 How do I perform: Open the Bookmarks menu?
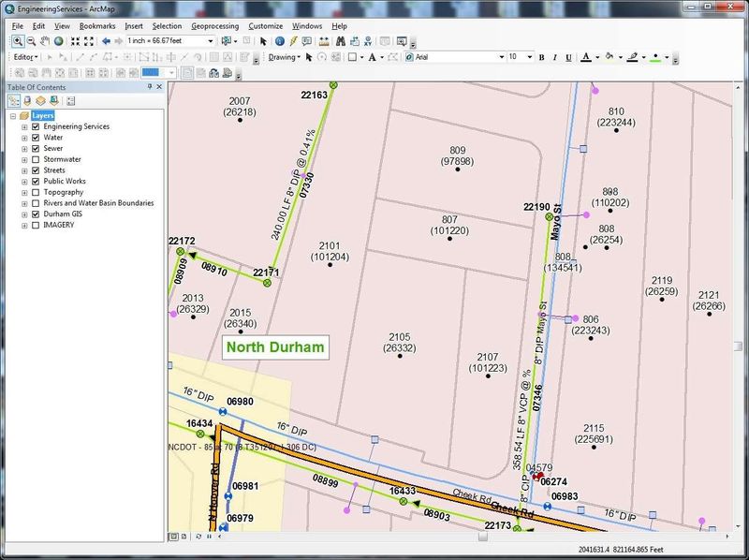pyautogui.click(x=97, y=26)
